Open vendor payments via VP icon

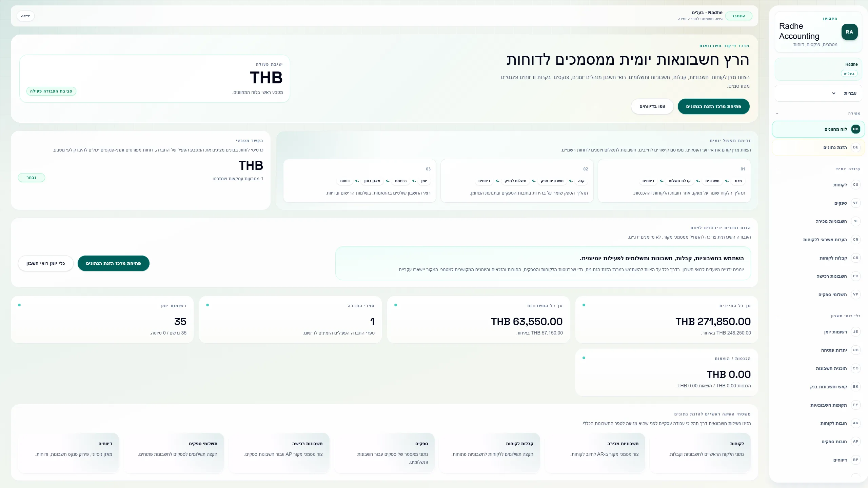click(x=855, y=294)
